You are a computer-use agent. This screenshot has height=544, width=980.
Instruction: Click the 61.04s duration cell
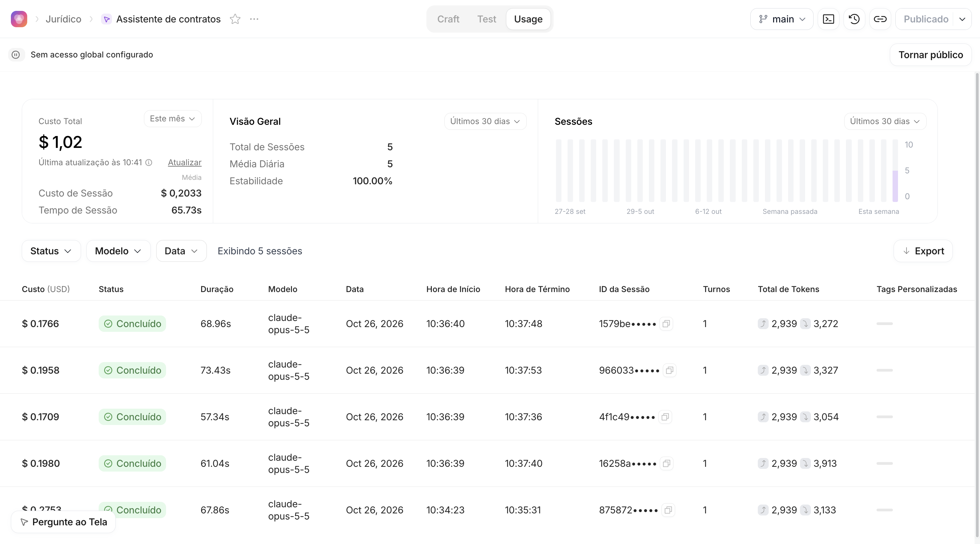(215, 463)
